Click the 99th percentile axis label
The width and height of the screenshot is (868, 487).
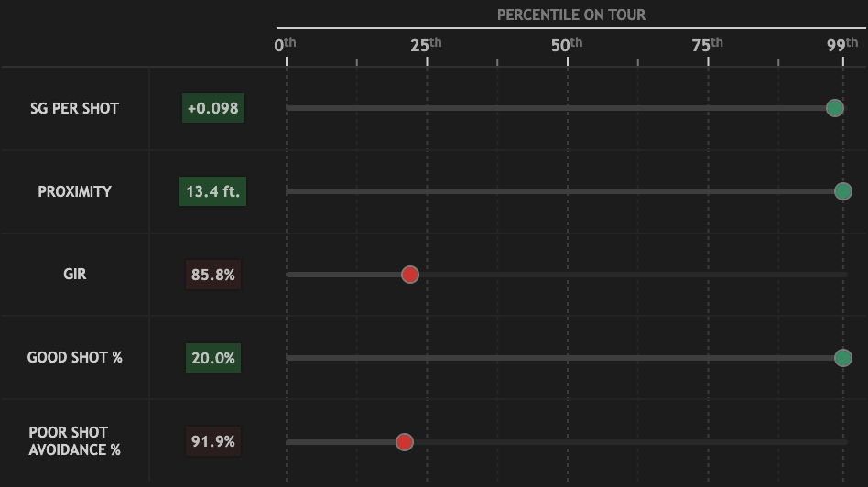(842, 45)
